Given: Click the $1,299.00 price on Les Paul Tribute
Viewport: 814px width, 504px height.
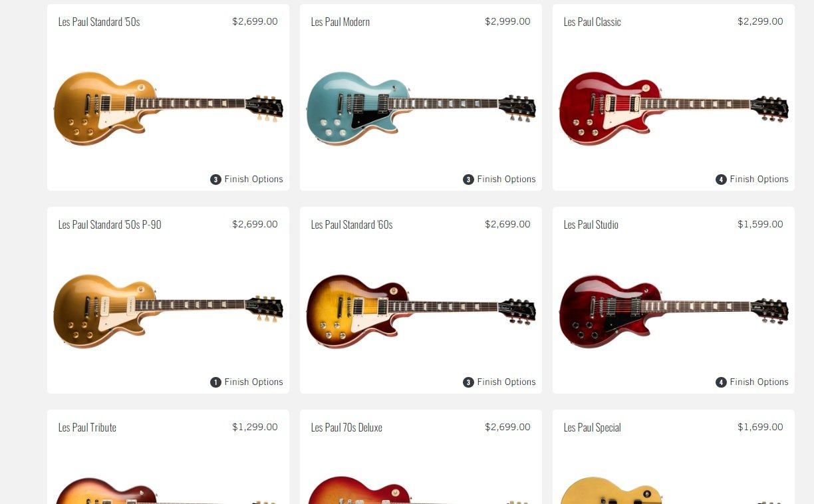Looking at the screenshot, I should pyautogui.click(x=255, y=427).
